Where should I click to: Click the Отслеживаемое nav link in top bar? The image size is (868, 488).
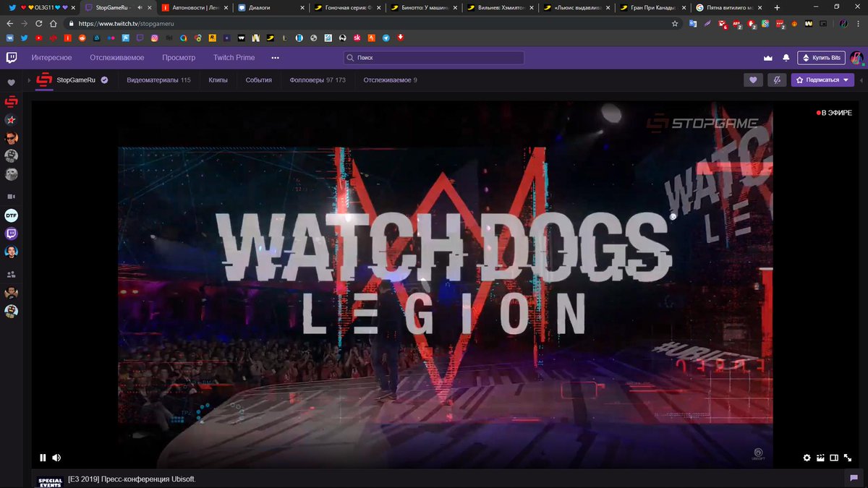(x=117, y=57)
